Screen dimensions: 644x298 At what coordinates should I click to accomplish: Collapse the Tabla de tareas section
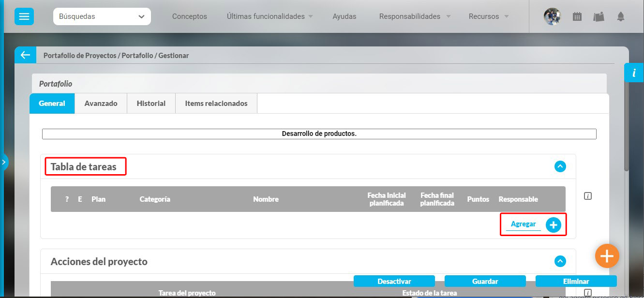560,166
